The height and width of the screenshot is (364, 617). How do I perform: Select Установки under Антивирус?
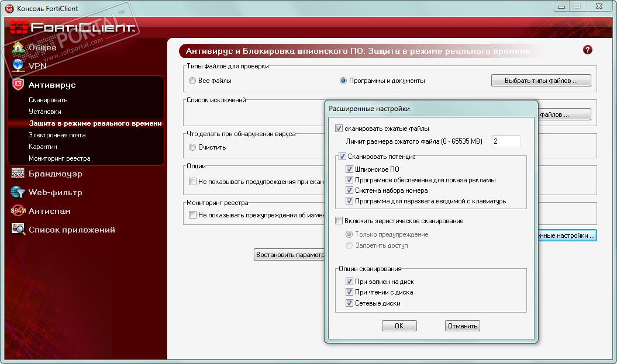45,112
